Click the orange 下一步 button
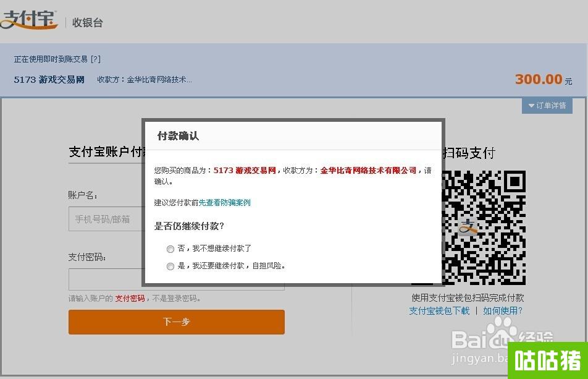 tap(176, 322)
